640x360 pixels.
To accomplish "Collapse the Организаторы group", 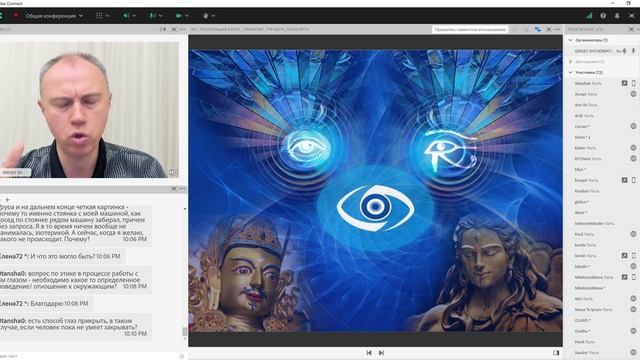I will 571,40.
